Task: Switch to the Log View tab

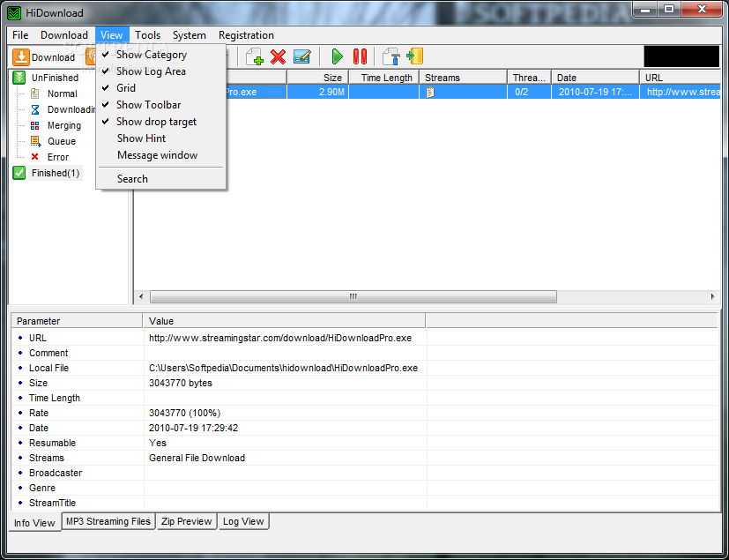Action: coord(243,521)
